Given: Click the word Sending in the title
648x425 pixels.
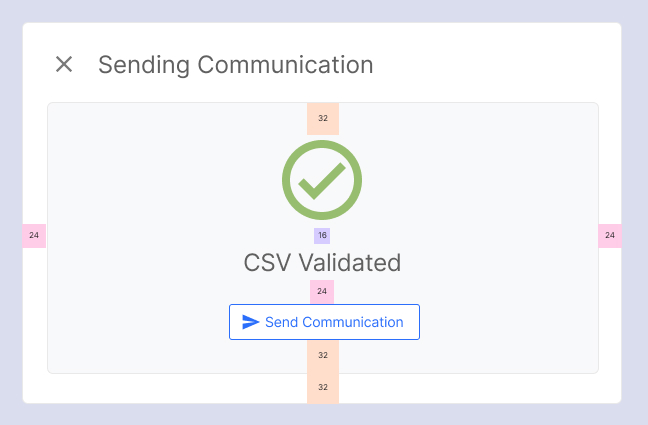Looking at the screenshot, I should (x=144, y=65).
